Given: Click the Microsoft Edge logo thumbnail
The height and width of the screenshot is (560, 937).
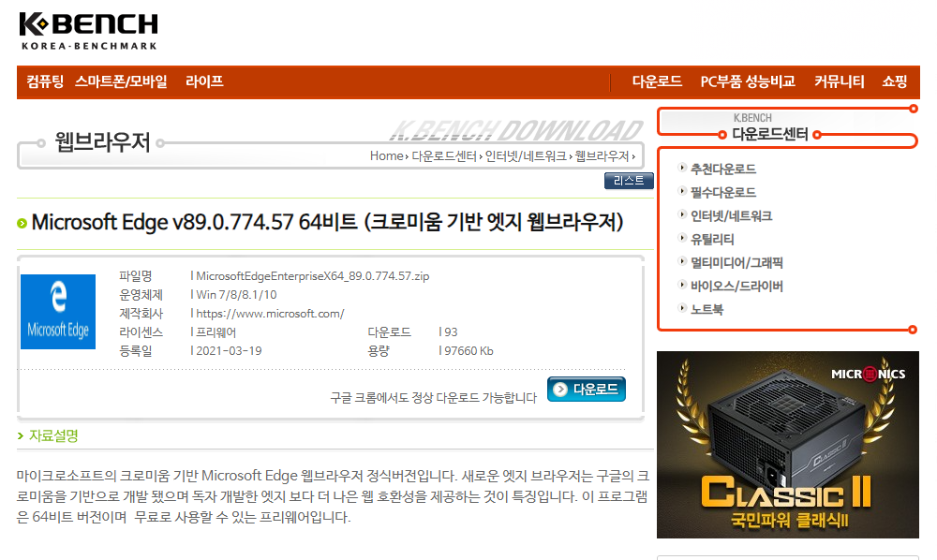Looking at the screenshot, I should point(58,312).
